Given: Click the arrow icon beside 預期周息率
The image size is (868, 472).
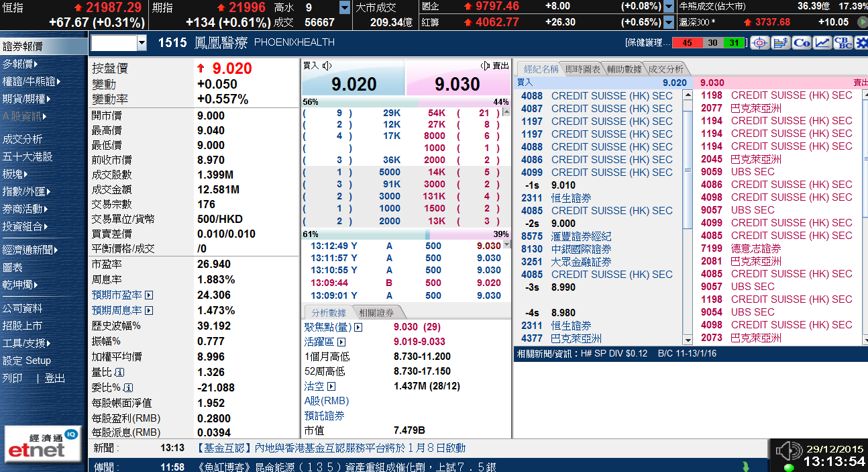Looking at the screenshot, I should click(149, 311).
